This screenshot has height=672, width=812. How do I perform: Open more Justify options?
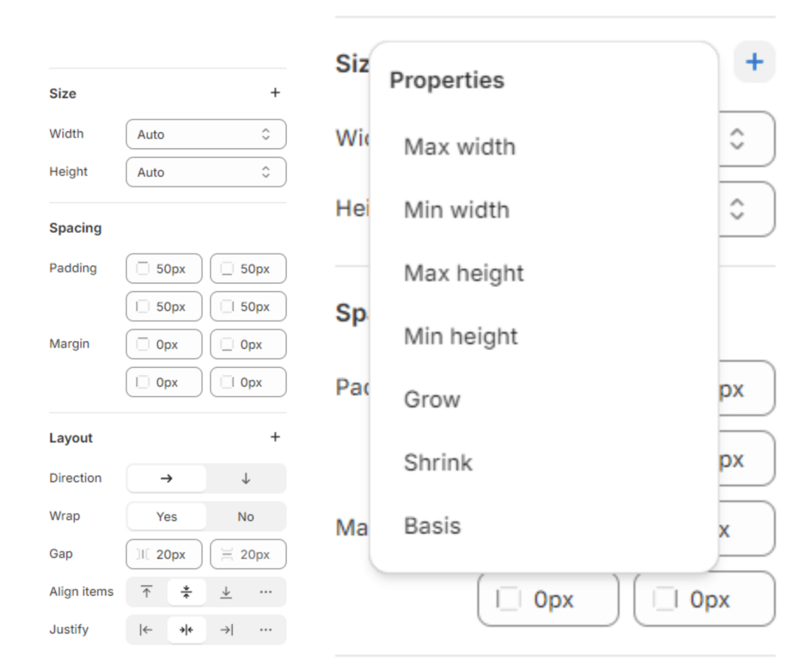pyautogui.click(x=266, y=629)
